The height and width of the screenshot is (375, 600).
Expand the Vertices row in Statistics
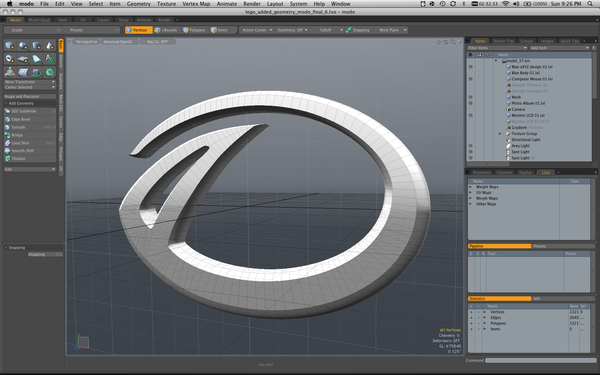pos(484,312)
